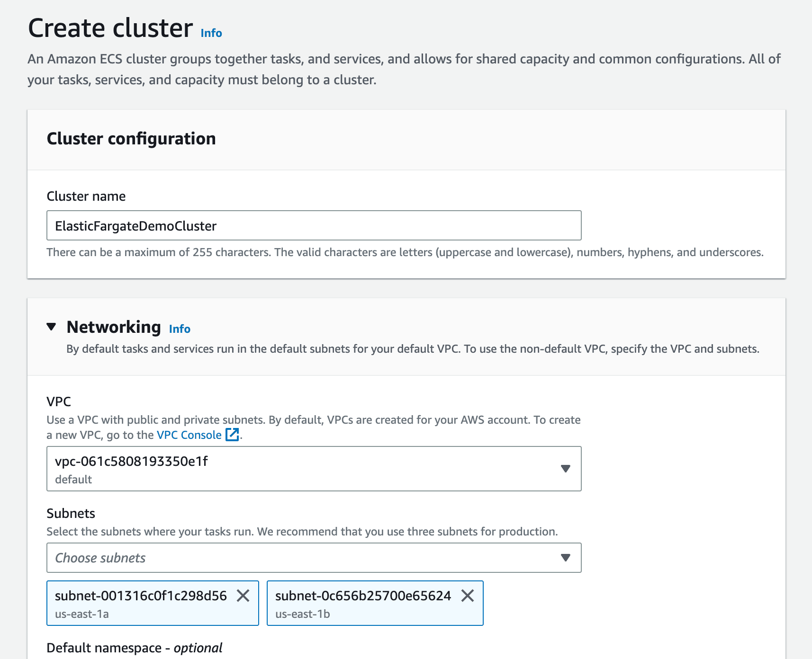
Task: Open the VPC dropdown arrow
Action: [565, 469]
